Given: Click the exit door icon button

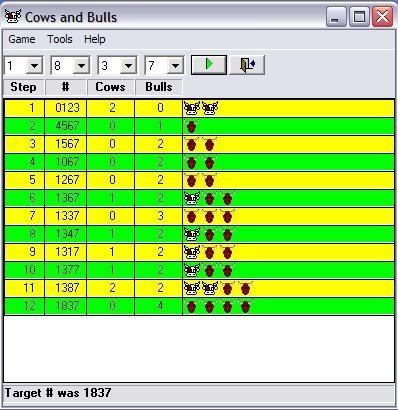Looking at the screenshot, I should click(247, 65).
